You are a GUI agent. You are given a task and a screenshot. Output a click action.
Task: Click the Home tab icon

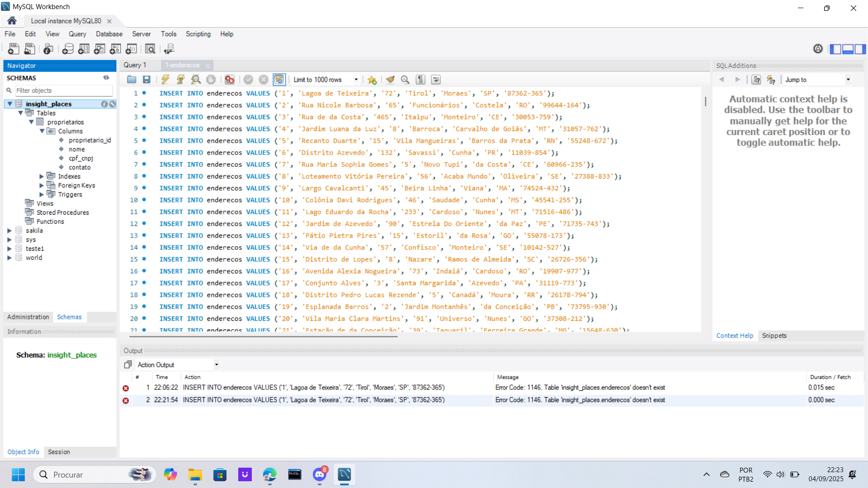12,21
